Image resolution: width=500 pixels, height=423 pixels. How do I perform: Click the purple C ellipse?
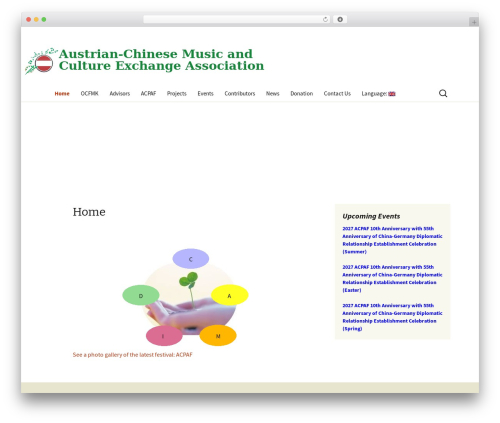click(191, 259)
